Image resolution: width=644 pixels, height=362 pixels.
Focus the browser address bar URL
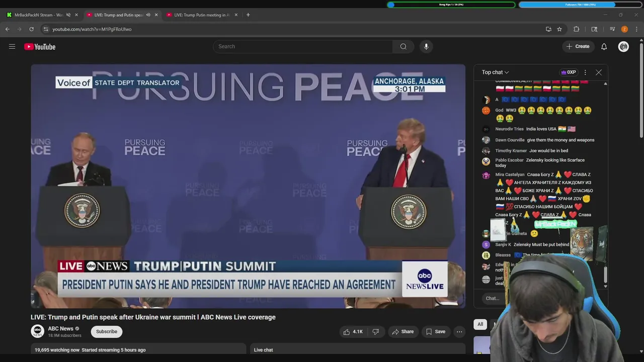click(92, 29)
